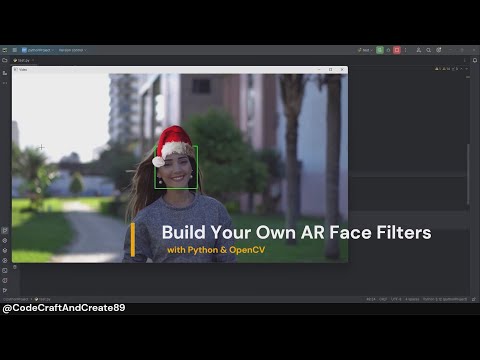Image resolution: width=480 pixels, height=360 pixels.
Task: Click the green Rerun button
Action: pos(380,50)
